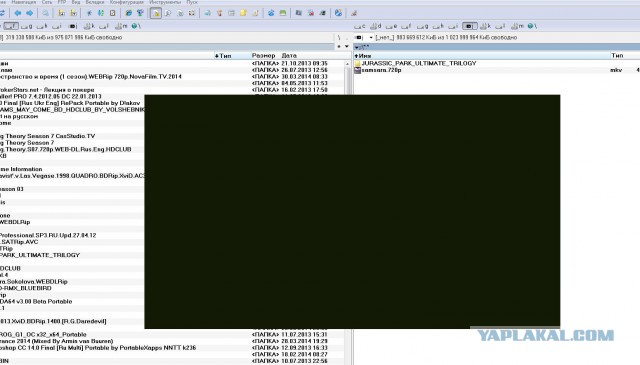Select drive k in the right panel drive bar
Image resolution: width=640 pixels, height=365 pixels.
[x=485, y=26]
